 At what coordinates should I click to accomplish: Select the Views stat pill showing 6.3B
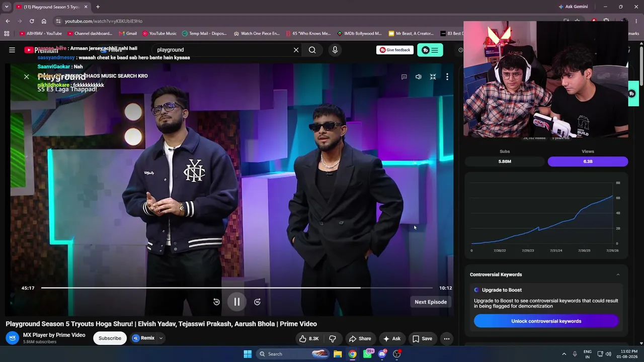click(x=588, y=161)
